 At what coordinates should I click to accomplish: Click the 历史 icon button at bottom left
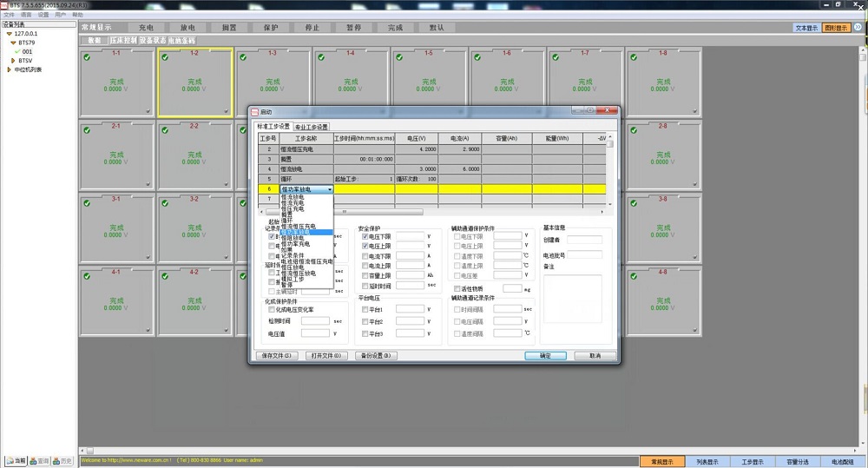tap(62, 460)
